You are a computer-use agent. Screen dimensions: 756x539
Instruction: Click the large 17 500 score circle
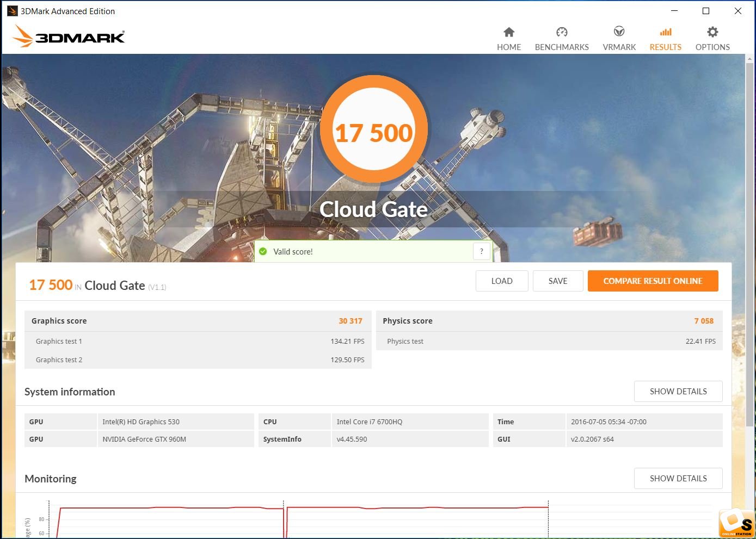(x=373, y=129)
